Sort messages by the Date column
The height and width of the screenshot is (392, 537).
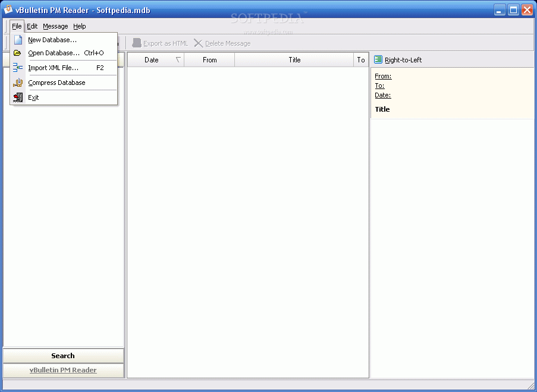coord(156,60)
